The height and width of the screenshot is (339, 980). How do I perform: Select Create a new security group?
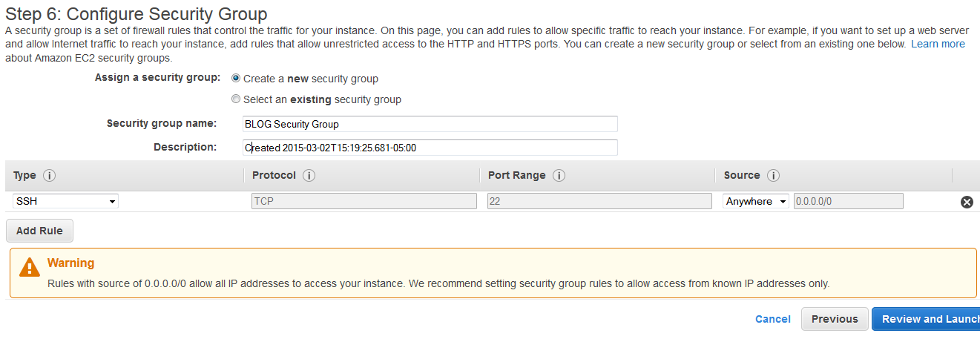tap(236, 79)
